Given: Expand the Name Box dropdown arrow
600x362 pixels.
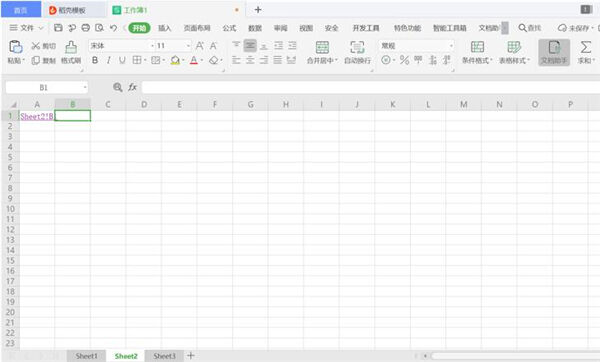Looking at the screenshot, I should [85, 88].
